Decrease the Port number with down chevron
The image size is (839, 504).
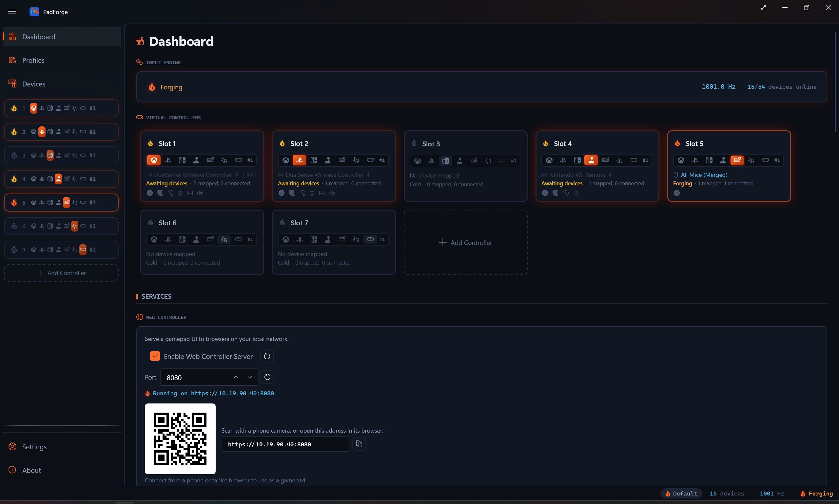coord(250,377)
